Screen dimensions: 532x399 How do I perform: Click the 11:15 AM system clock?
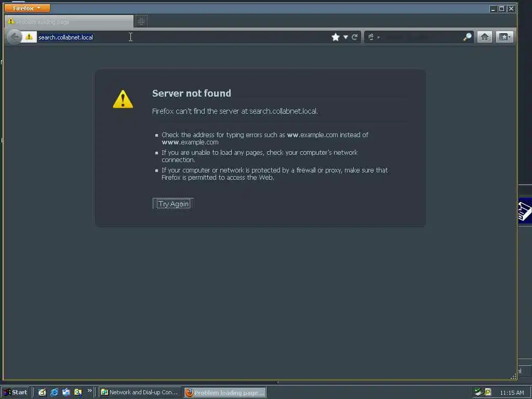[x=512, y=393]
